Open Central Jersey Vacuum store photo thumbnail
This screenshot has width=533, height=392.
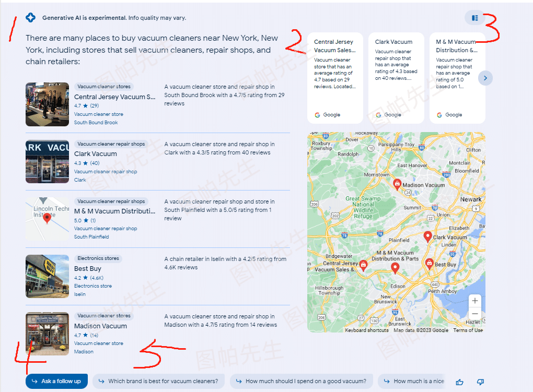pos(47,104)
